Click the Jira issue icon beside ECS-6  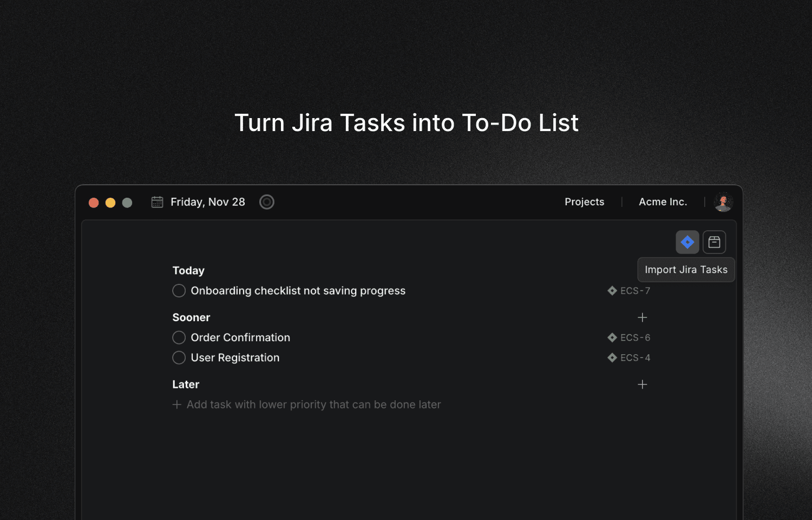(x=612, y=337)
